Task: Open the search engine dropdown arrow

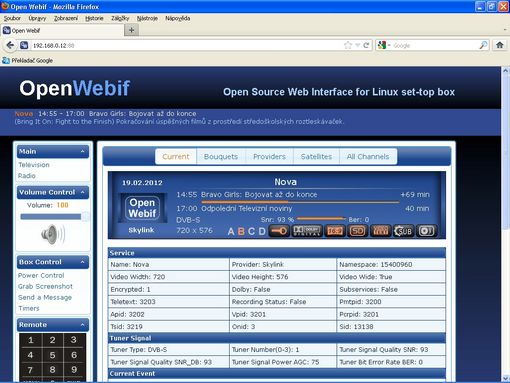Action: pyautogui.click(x=389, y=45)
